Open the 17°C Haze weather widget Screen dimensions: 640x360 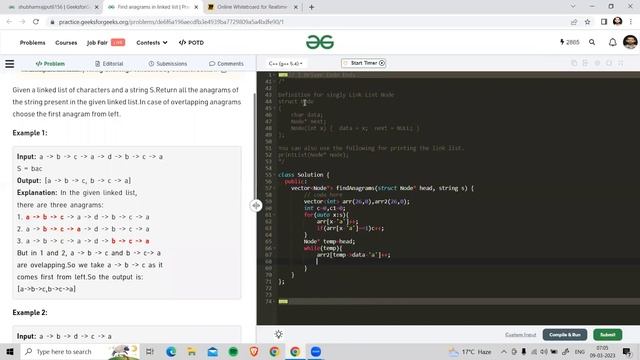(470, 351)
